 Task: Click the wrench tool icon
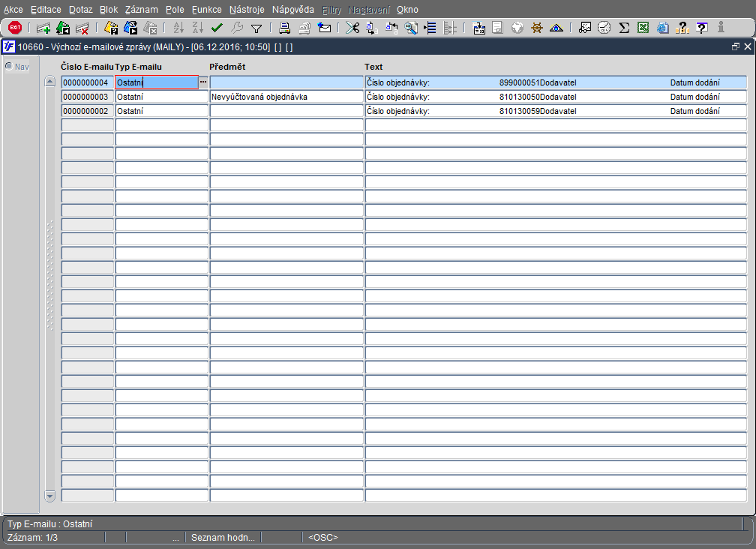coord(237,28)
